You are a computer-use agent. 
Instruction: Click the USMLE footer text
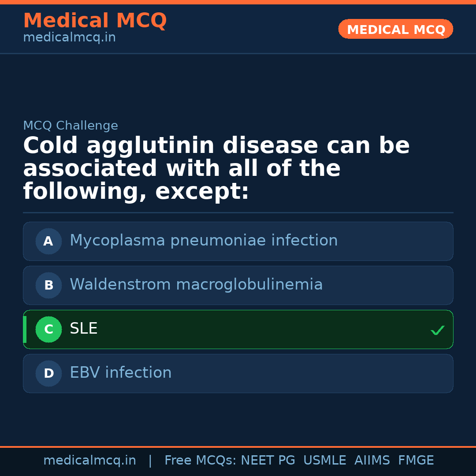(324, 461)
